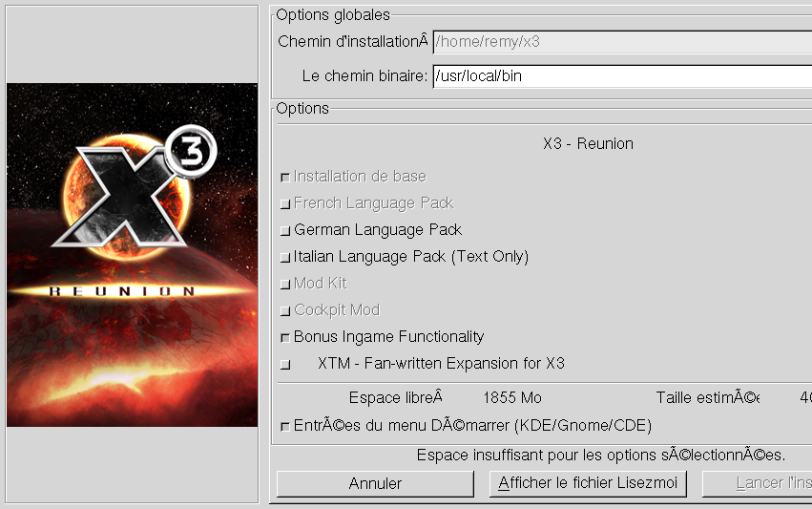The height and width of the screenshot is (509, 812).
Task: Check XTM Fan-written Expansion for X3
Action: point(285,365)
